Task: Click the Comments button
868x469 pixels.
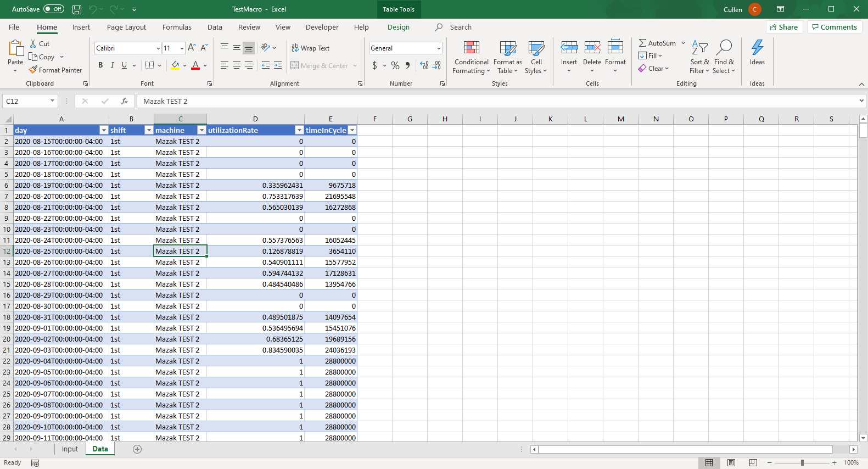Action: coord(834,27)
